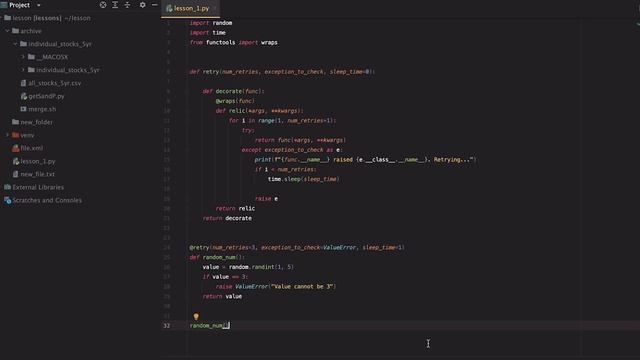Click 'from functools import wraps' line

coord(233,42)
